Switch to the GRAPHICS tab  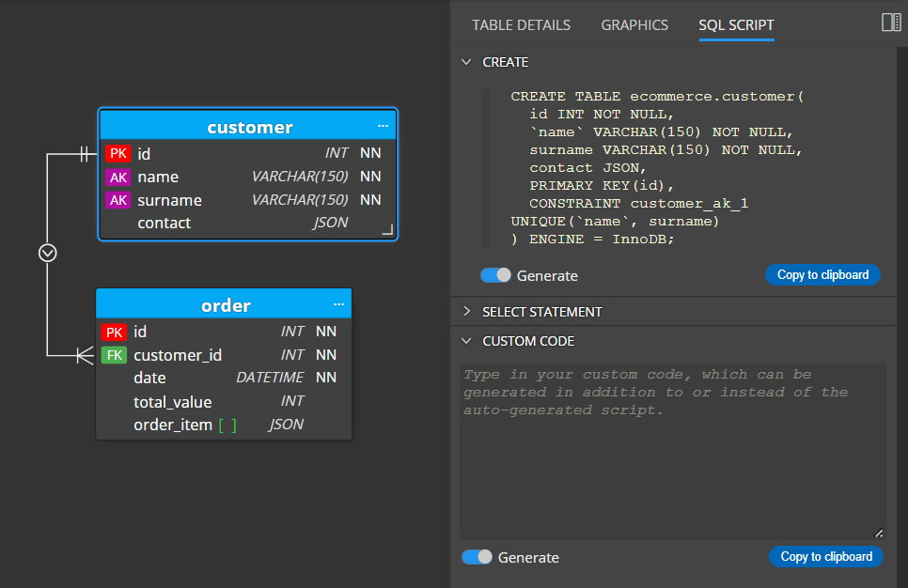click(x=634, y=24)
